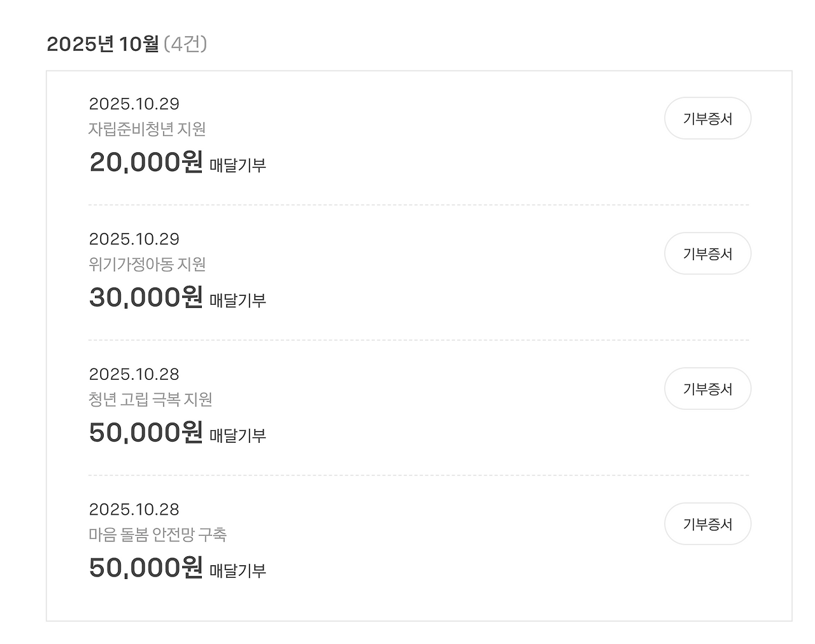Viewport: 815px width, 644px height.
Task: Click the (4건) count label
Action: [185, 44]
